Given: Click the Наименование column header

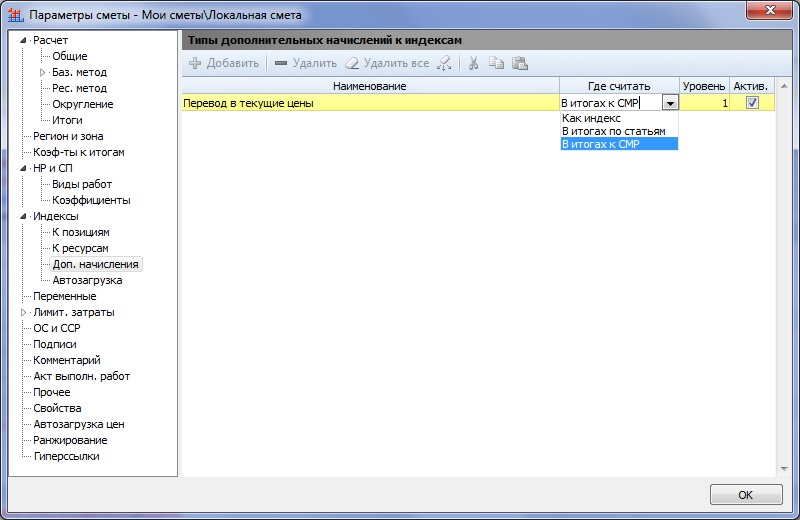Looking at the screenshot, I should (x=370, y=86).
